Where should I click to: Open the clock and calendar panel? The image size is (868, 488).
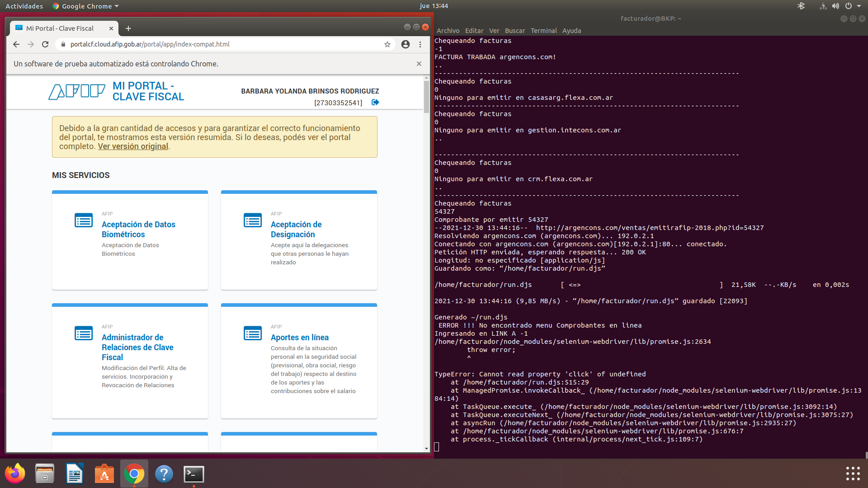pyautogui.click(x=434, y=6)
